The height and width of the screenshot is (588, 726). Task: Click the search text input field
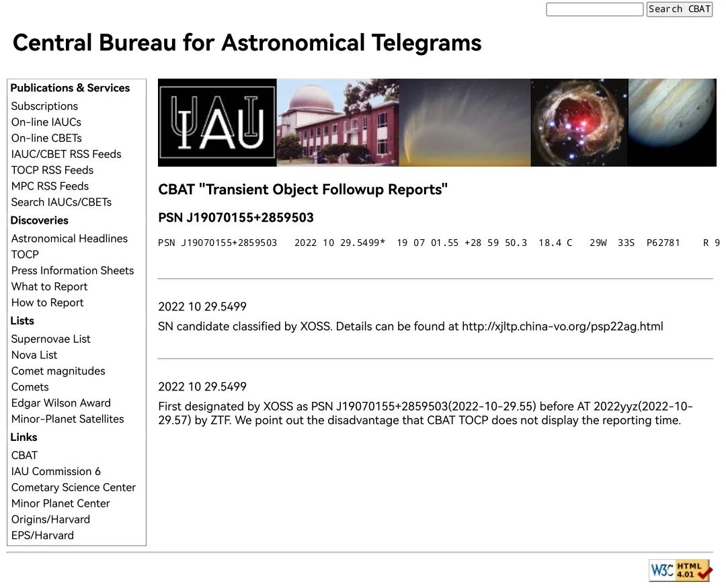[594, 9]
